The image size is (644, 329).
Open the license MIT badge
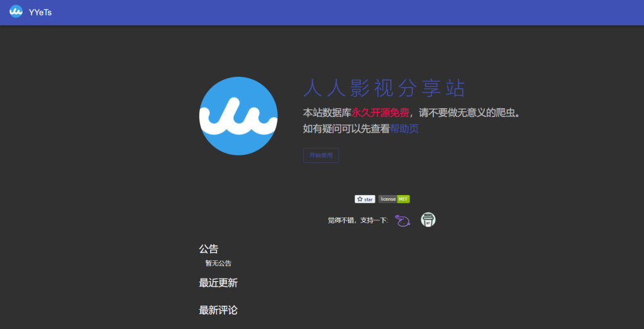[394, 199]
